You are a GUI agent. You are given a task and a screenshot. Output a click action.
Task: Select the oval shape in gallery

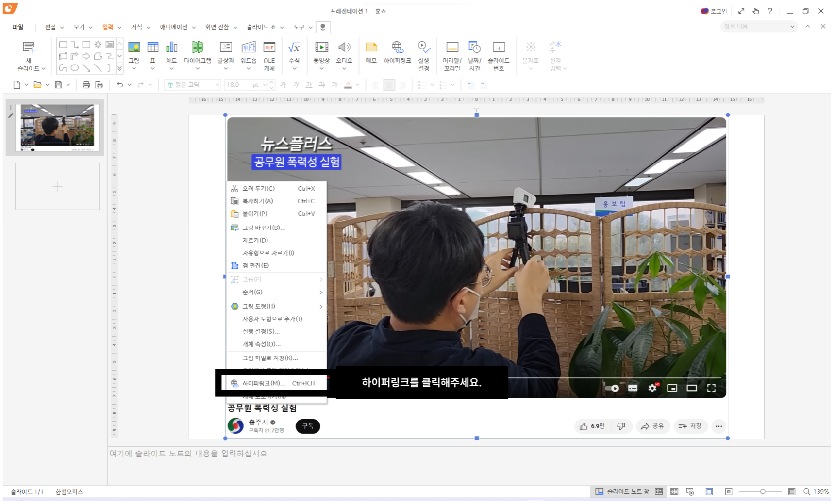[x=74, y=68]
